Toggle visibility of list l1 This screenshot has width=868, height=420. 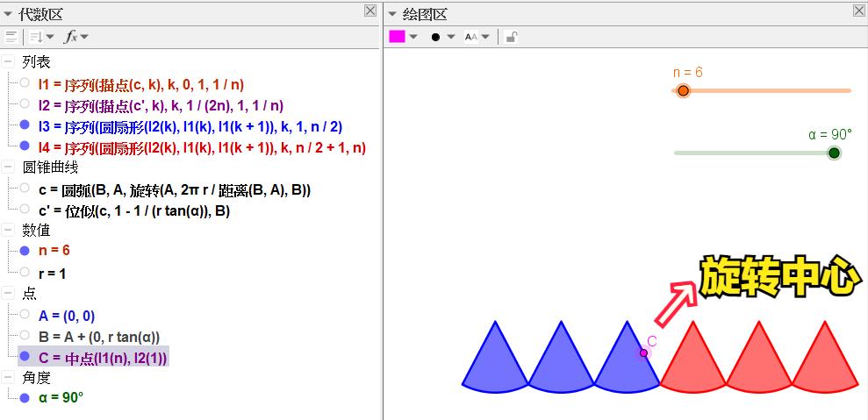pyautogui.click(x=24, y=84)
